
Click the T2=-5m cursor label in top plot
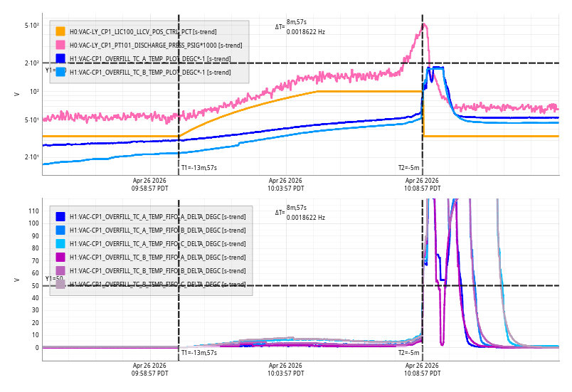point(408,168)
